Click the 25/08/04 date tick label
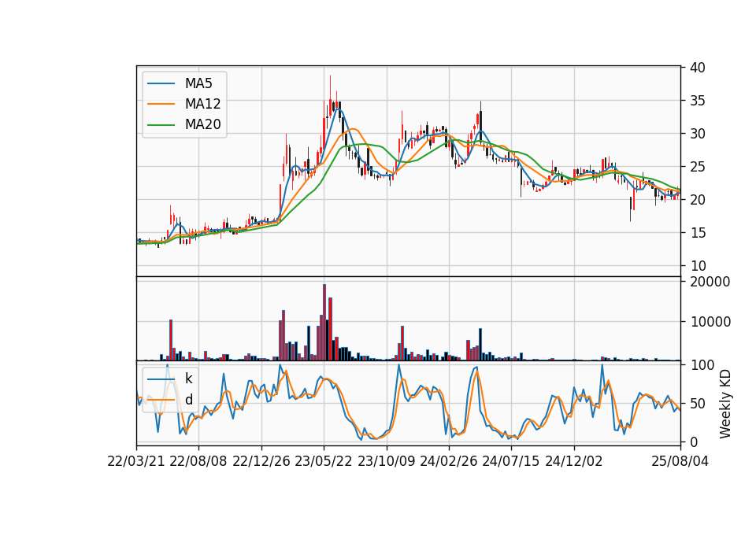Screen dimensions: 756x543 (680, 461)
